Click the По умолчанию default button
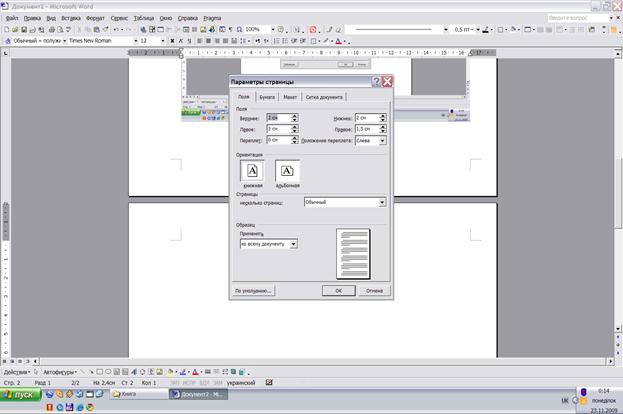This screenshot has height=414, width=623. point(253,291)
